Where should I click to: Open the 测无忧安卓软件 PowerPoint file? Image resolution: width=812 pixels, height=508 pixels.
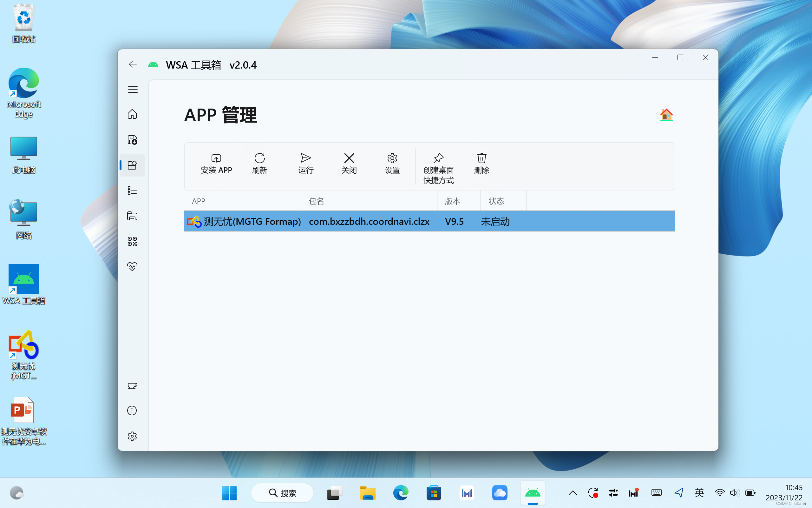(24, 421)
